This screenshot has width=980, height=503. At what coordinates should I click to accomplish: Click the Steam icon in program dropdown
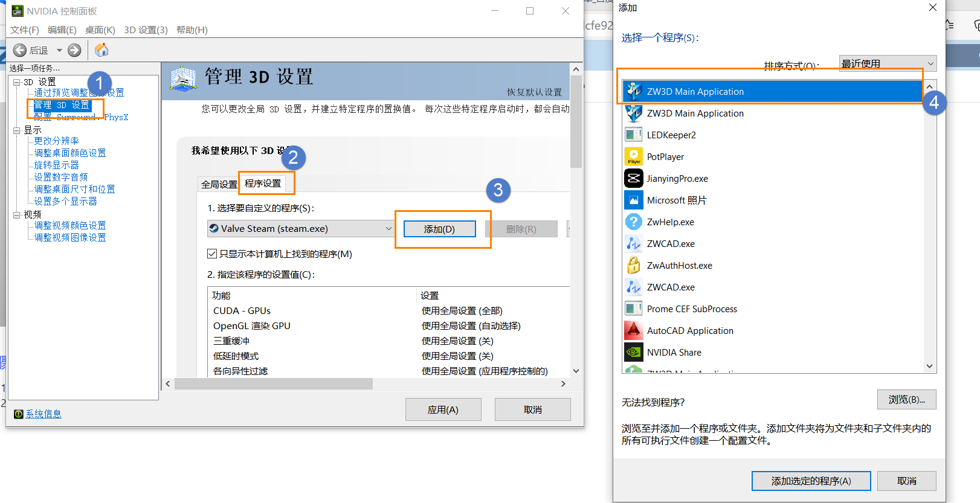tap(214, 228)
